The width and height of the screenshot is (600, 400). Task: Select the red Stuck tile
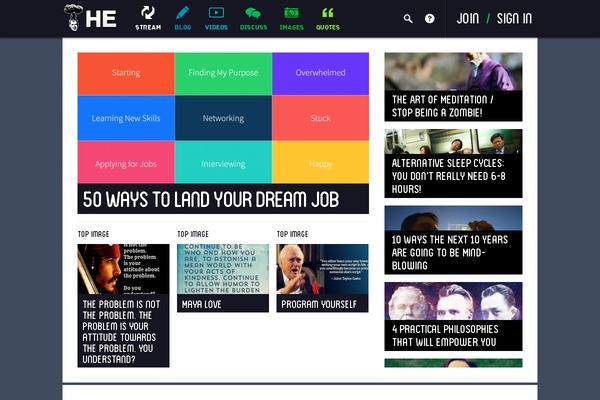[x=321, y=118]
